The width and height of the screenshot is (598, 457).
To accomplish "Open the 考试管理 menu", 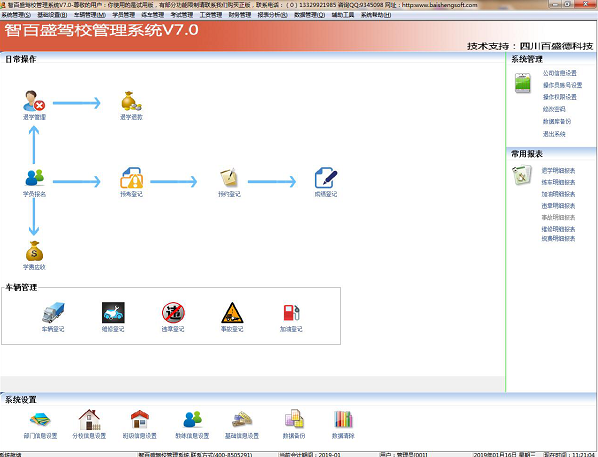I will pos(182,15).
